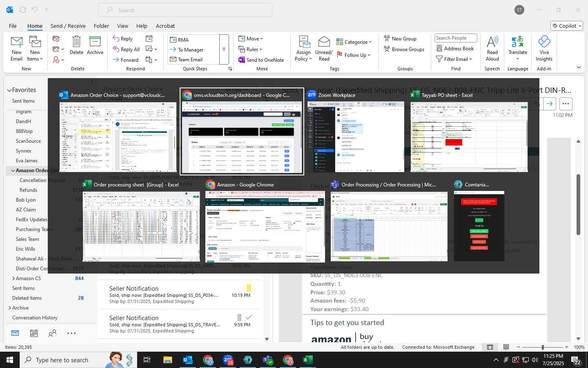Click Reply All in the ribbon
The height and width of the screenshot is (368, 588).
coord(126,49)
